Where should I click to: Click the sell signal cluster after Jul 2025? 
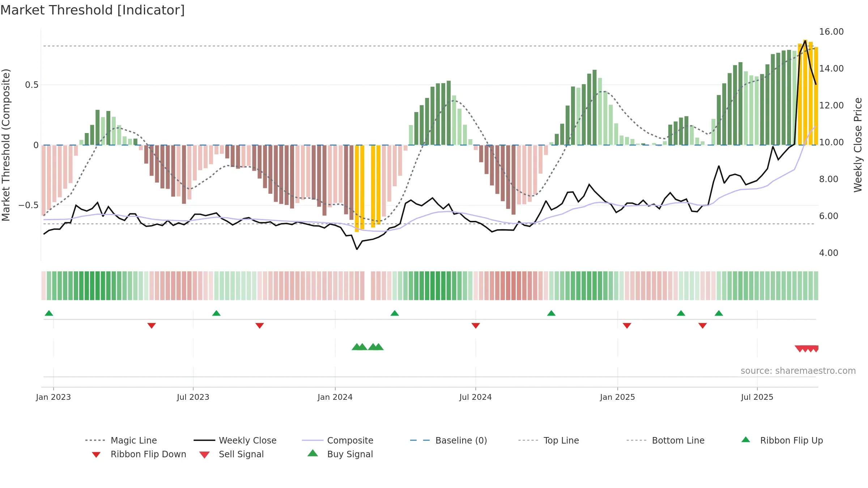pos(807,348)
